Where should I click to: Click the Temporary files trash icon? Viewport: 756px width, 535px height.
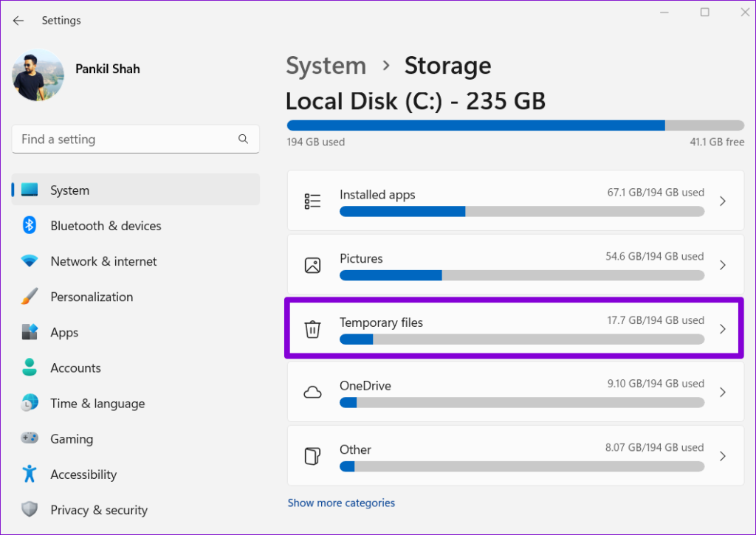(x=312, y=329)
